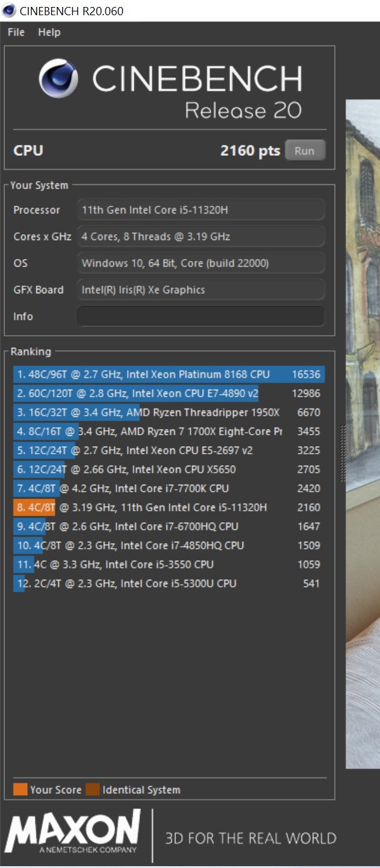Click the Processor field showing i5-11320H
The image size is (380, 868).
point(201,210)
